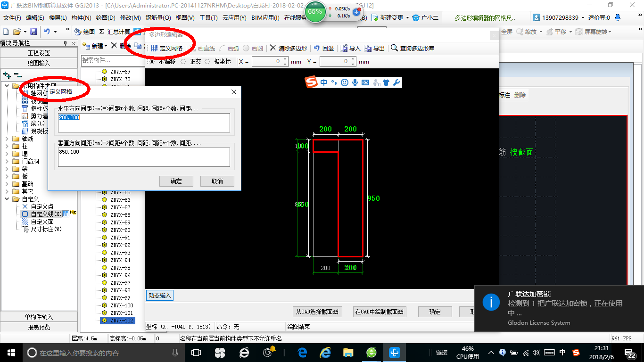Click Sogou input emoji face icon

point(345,82)
